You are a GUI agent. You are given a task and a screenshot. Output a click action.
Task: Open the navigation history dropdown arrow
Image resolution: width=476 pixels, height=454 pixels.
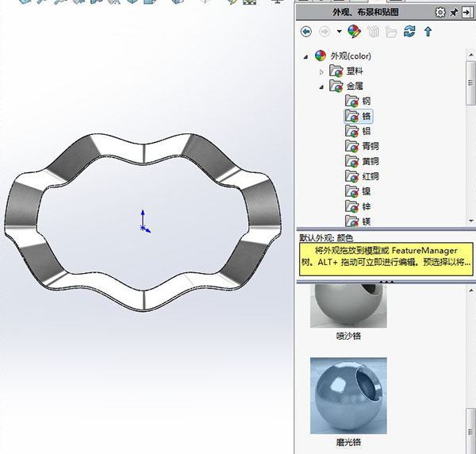339,31
